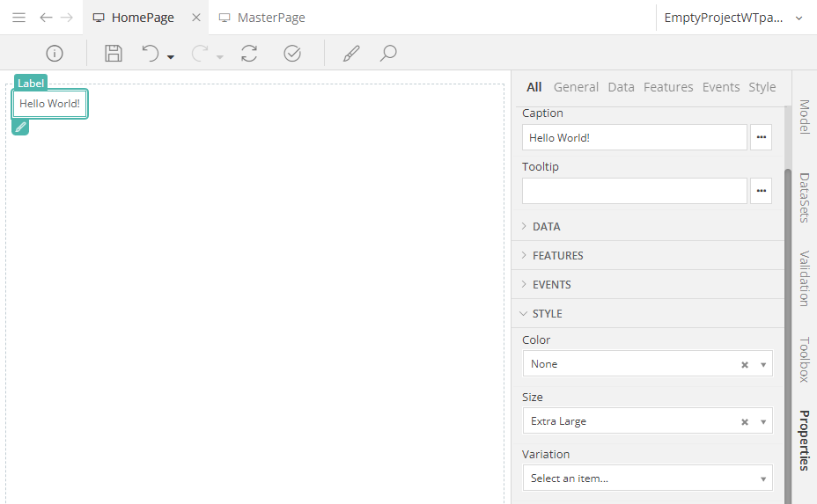Navigate back with left arrow

pyautogui.click(x=46, y=18)
